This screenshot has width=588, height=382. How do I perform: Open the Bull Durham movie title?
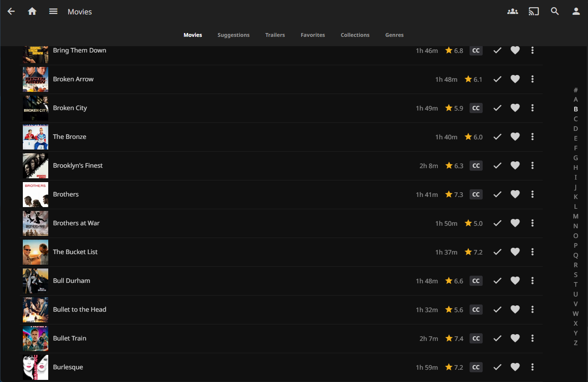coord(71,281)
